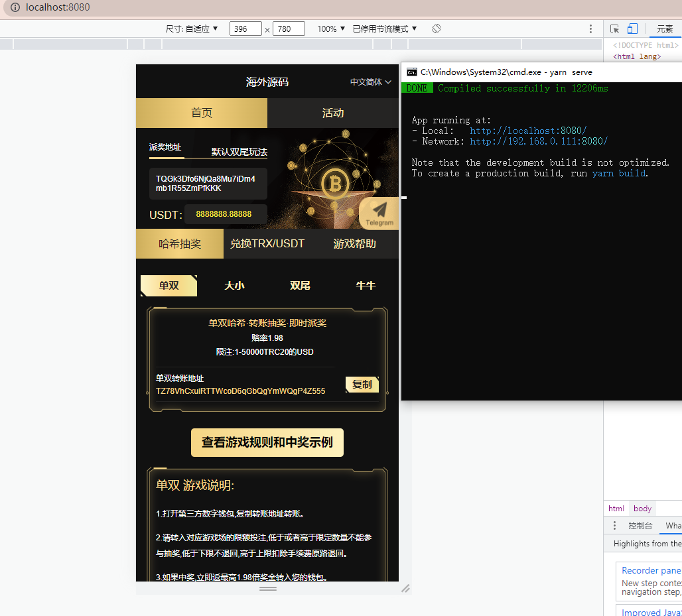Activate the inspect element picker icon
The height and width of the screenshot is (616, 682).
(x=614, y=29)
